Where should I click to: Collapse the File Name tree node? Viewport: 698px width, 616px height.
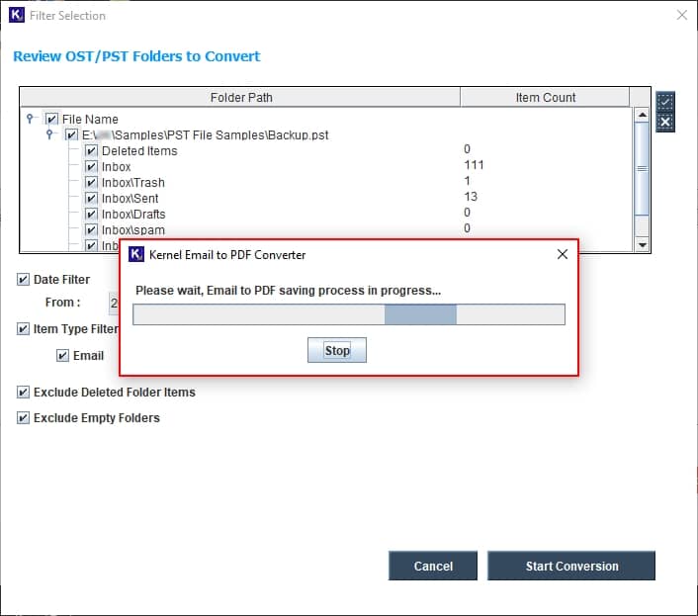tap(30, 119)
